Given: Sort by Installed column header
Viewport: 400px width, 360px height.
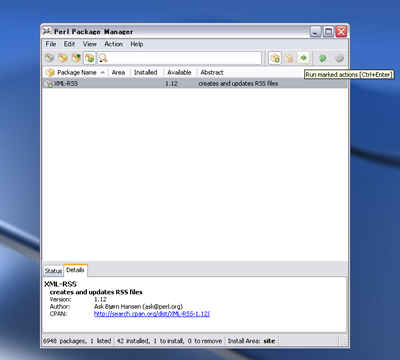Looking at the screenshot, I should coord(146,72).
